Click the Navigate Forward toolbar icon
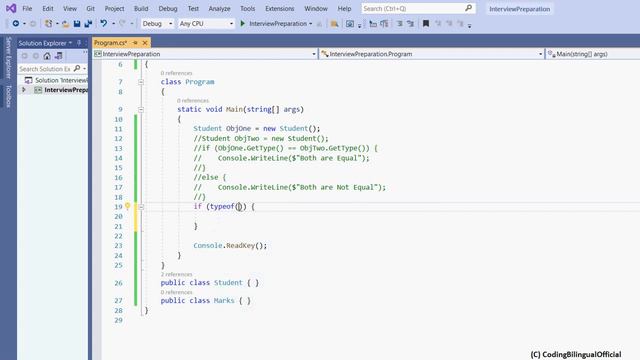Viewport: 640px width, 360px height. pos(33,24)
